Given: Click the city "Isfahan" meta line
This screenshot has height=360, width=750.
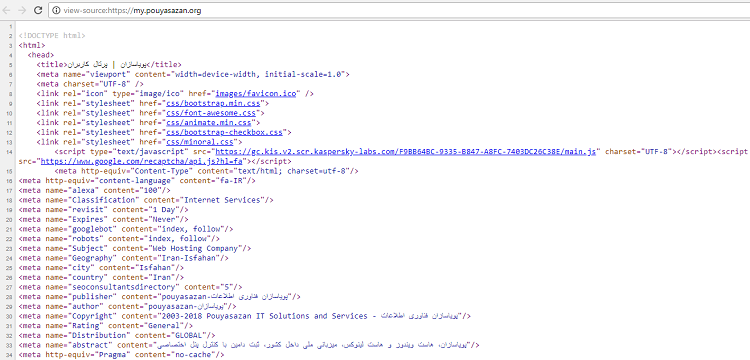Looking at the screenshot, I should [101, 268].
